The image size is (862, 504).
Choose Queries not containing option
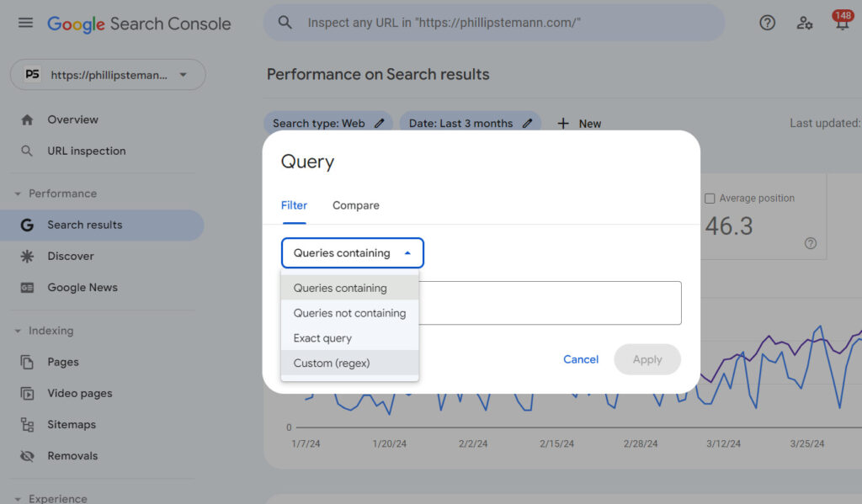tap(349, 313)
